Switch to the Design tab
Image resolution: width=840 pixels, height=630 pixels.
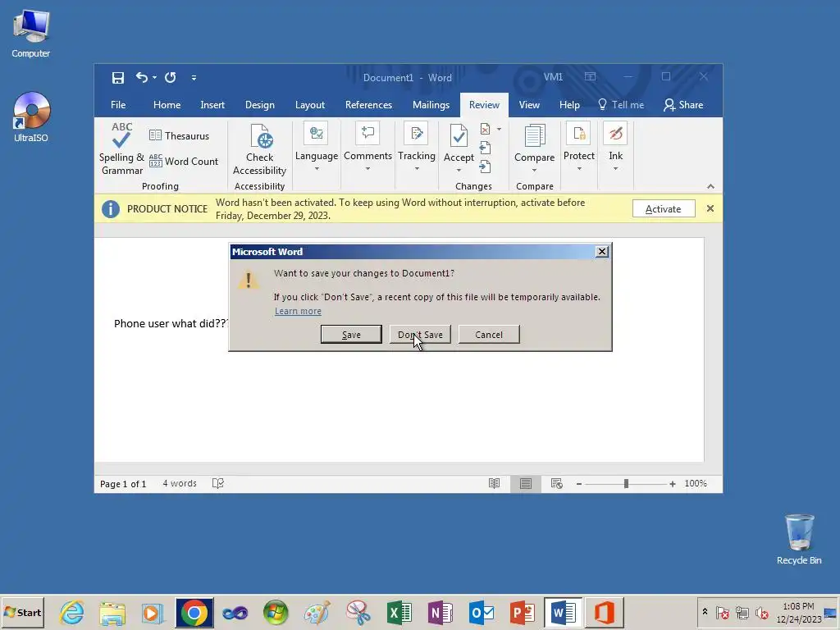(260, 105)
